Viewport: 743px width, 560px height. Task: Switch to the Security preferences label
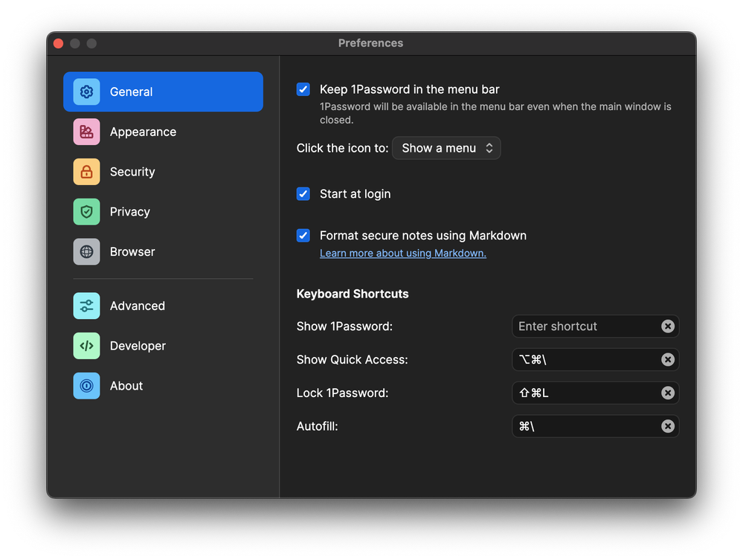[132, 172]
